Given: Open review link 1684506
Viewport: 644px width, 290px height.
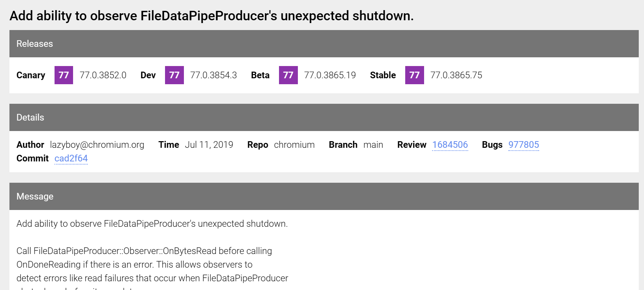Looking at the screenshot, I should (x=450, y=145).
